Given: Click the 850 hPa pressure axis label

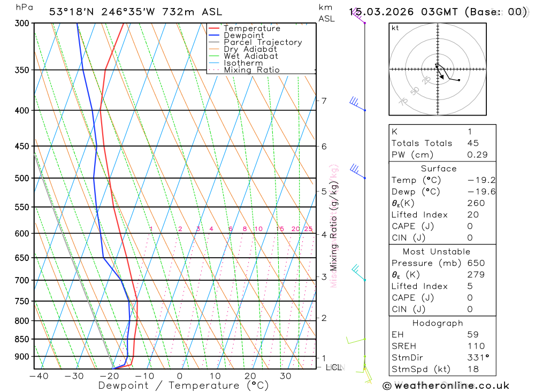Looking at the screenshot, I should [x=22, y=339].
